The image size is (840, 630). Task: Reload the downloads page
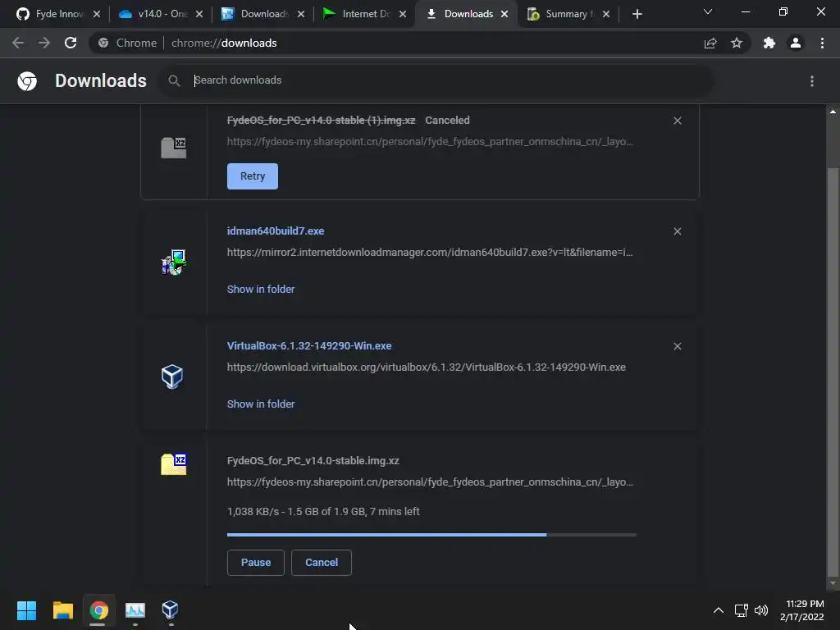71,43
